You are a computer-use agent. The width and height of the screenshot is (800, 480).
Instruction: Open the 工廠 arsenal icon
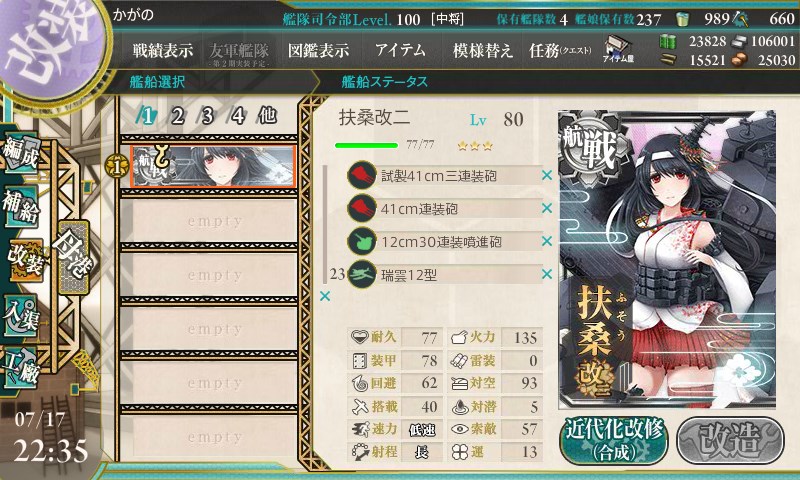pos(20,368)
